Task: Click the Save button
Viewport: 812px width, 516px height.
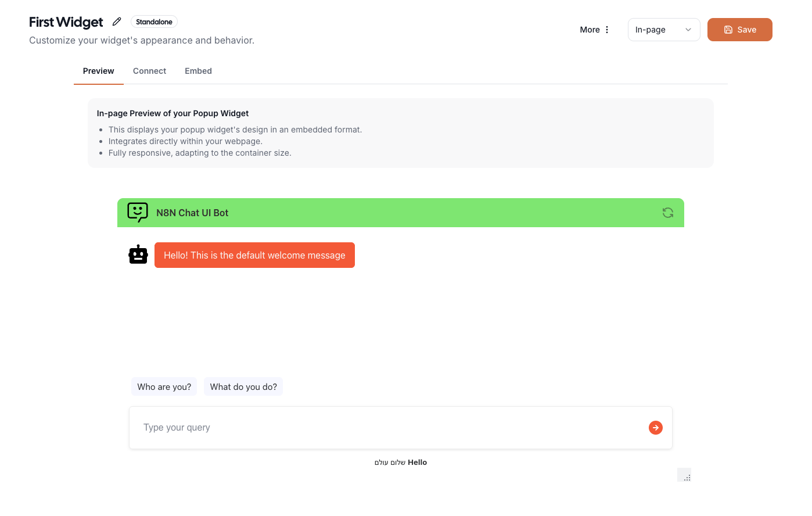Action: (739, 29)
